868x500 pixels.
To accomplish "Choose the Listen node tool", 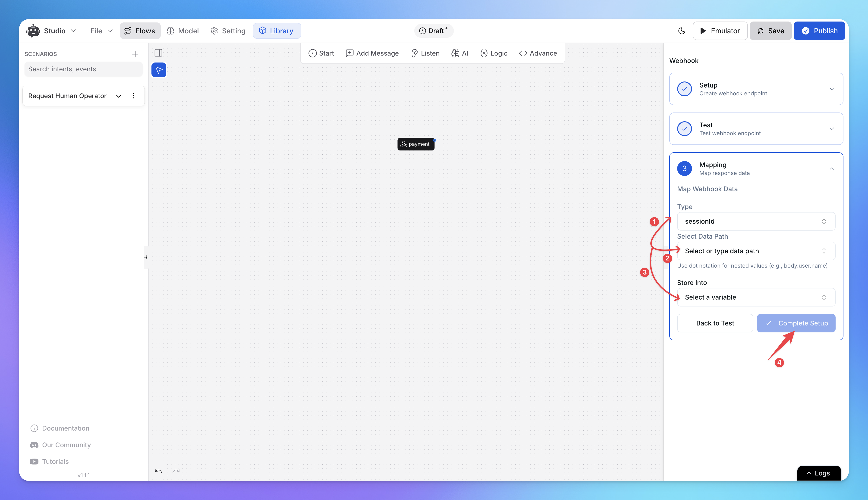I will click(x=425, y=53).
